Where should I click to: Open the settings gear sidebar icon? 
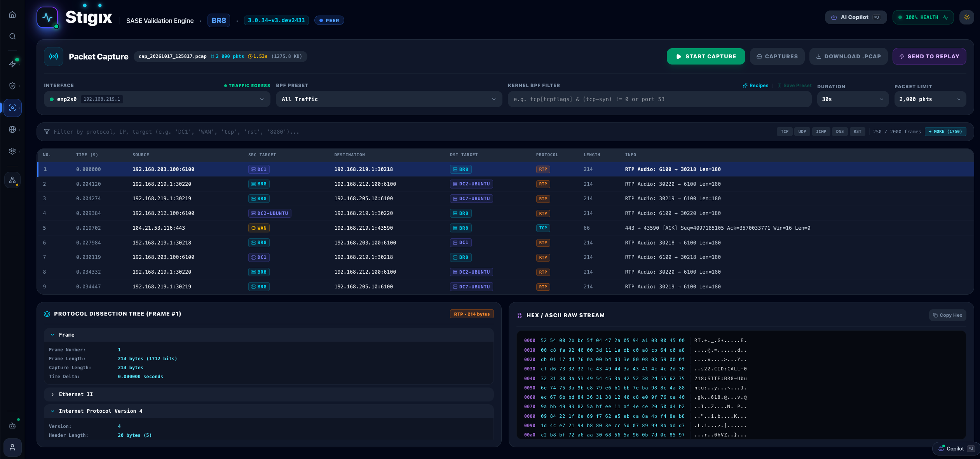click(x=12, y=151)
